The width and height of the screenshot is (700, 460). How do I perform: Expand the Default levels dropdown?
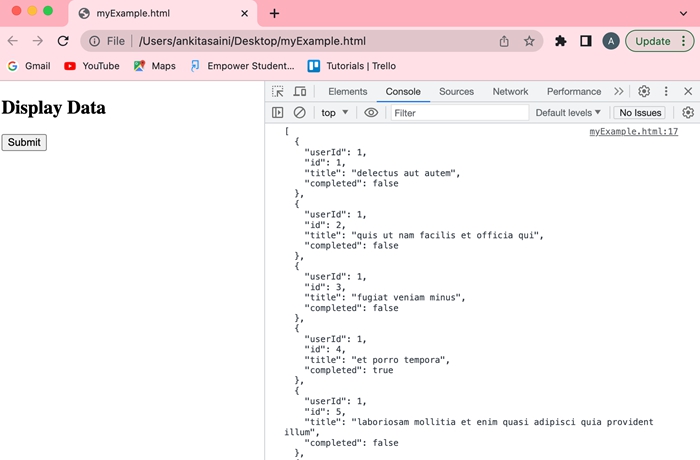568,113
